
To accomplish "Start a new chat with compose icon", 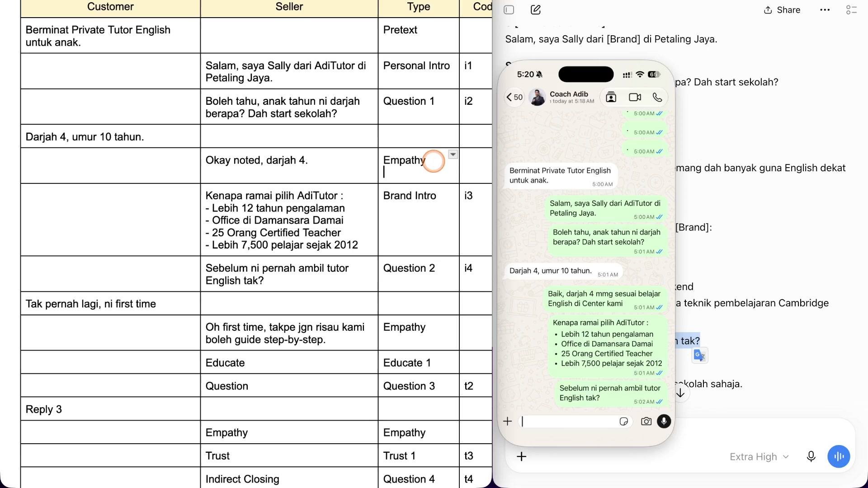I will click(x=536, y=10).
